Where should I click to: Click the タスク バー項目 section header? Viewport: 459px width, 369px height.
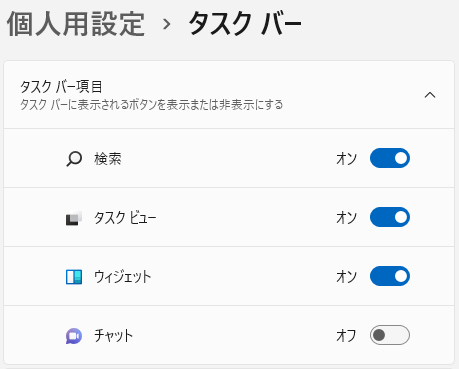(229, 95)
